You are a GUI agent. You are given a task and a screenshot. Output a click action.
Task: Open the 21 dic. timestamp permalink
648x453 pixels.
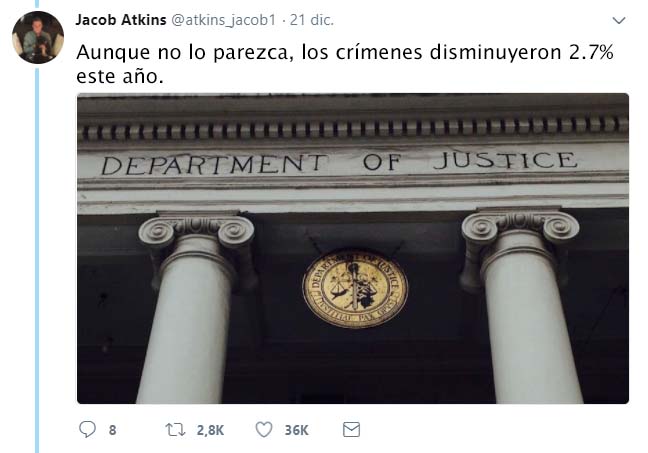[312, 20]
